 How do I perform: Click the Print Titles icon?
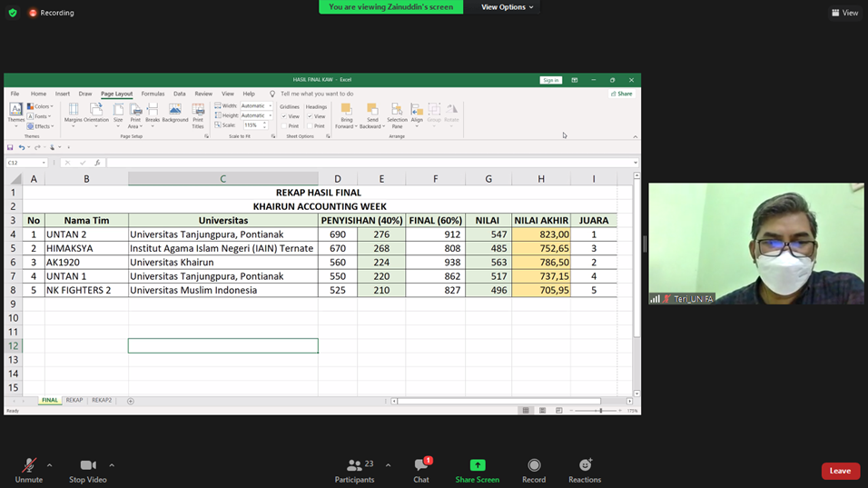198,115
